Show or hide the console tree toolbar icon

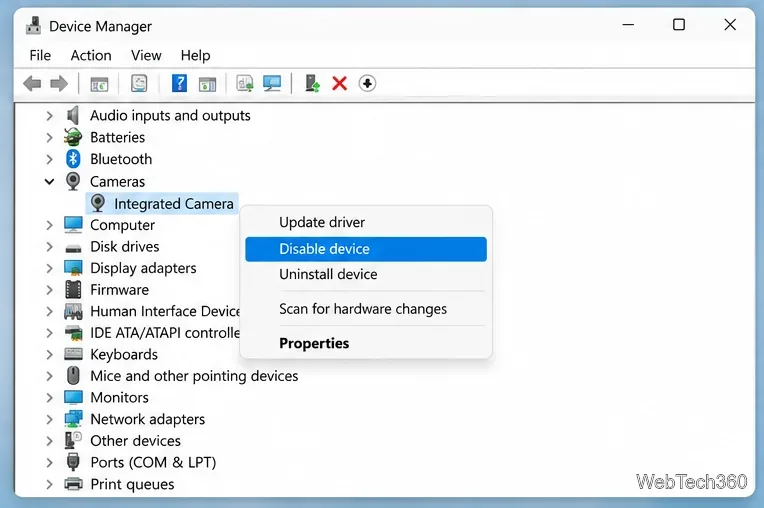point(99,84)
